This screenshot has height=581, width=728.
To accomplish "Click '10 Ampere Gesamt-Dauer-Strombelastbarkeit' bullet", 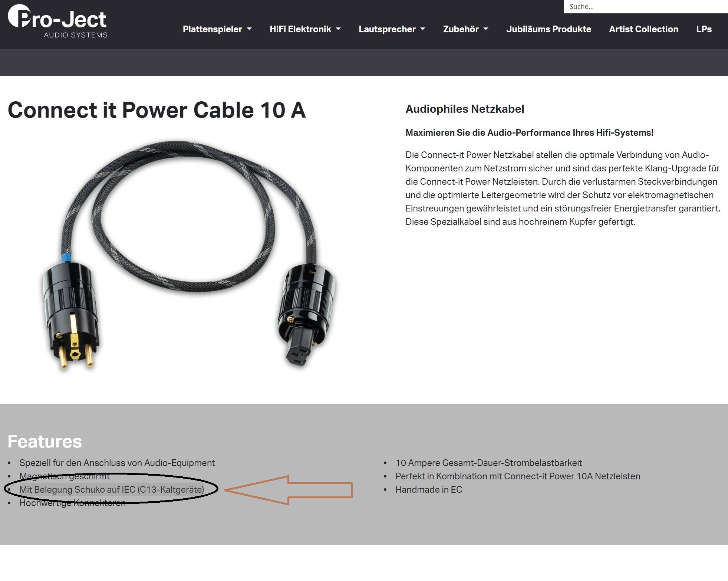I will [488, 463].
